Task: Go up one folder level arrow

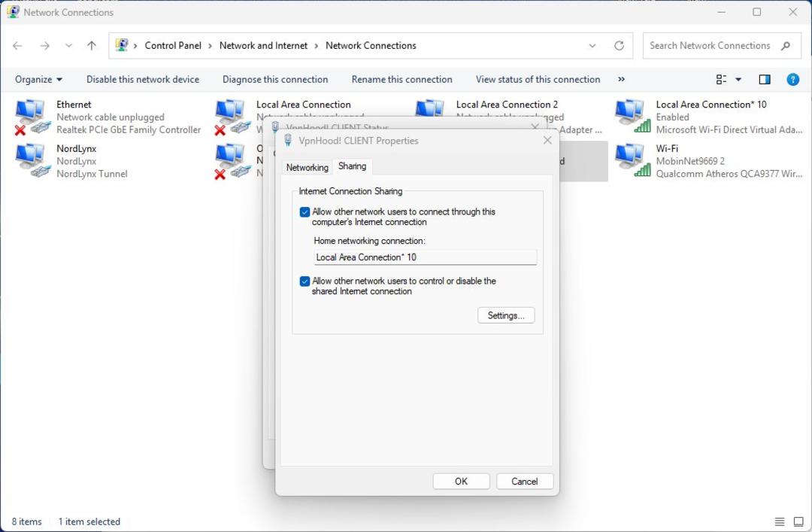Action: tap(92, 46)
